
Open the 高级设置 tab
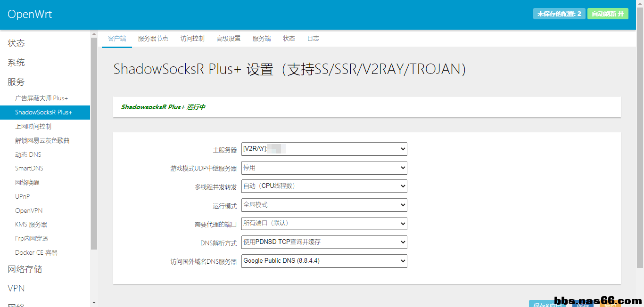click(228, 39)
